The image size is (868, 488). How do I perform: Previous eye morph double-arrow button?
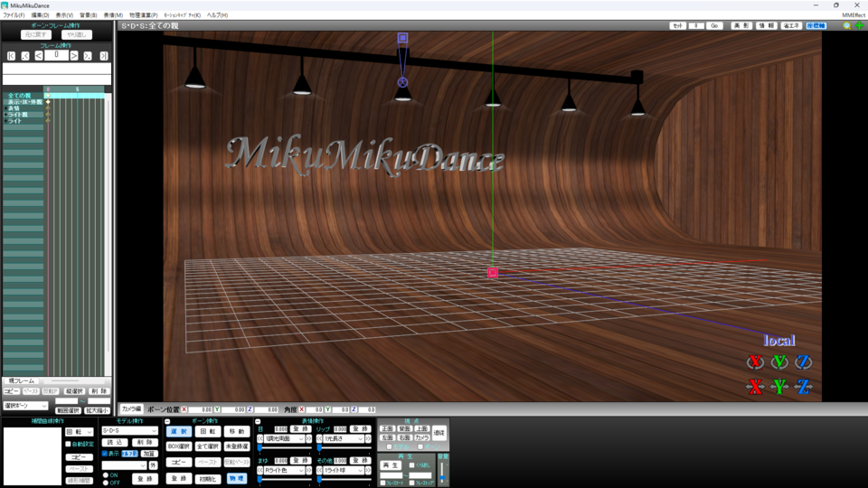click(259, 439)
